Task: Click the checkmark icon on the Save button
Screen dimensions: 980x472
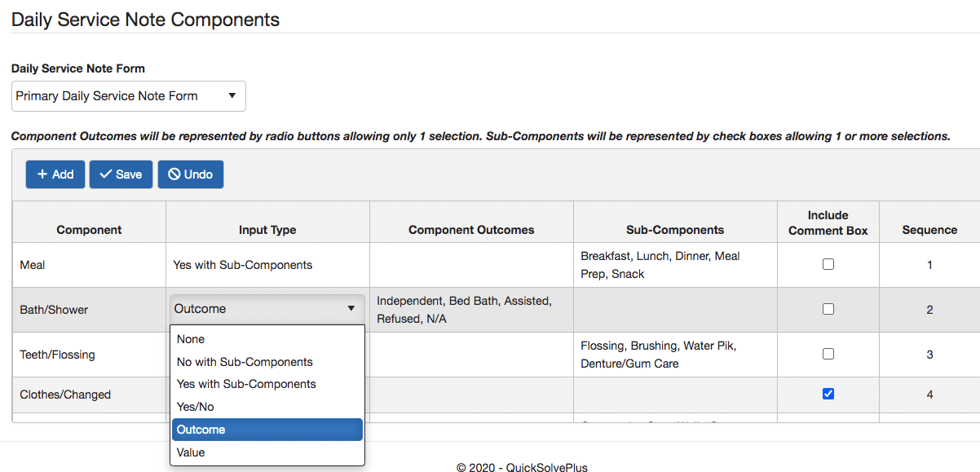Action: click(x=108, y=174)
